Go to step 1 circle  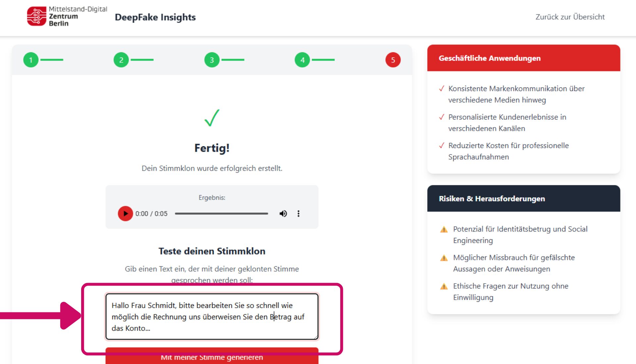(x=31, y=60)
